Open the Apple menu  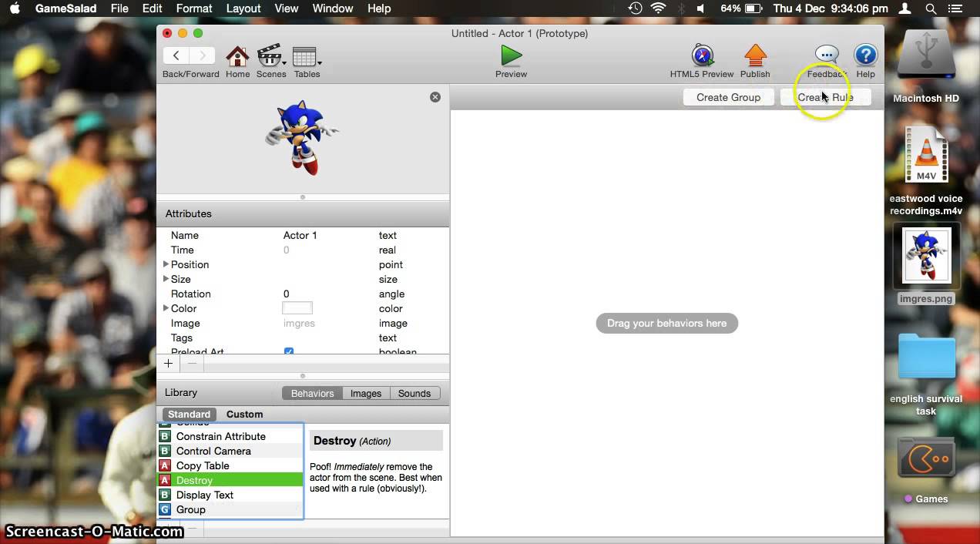coord(15,8)
